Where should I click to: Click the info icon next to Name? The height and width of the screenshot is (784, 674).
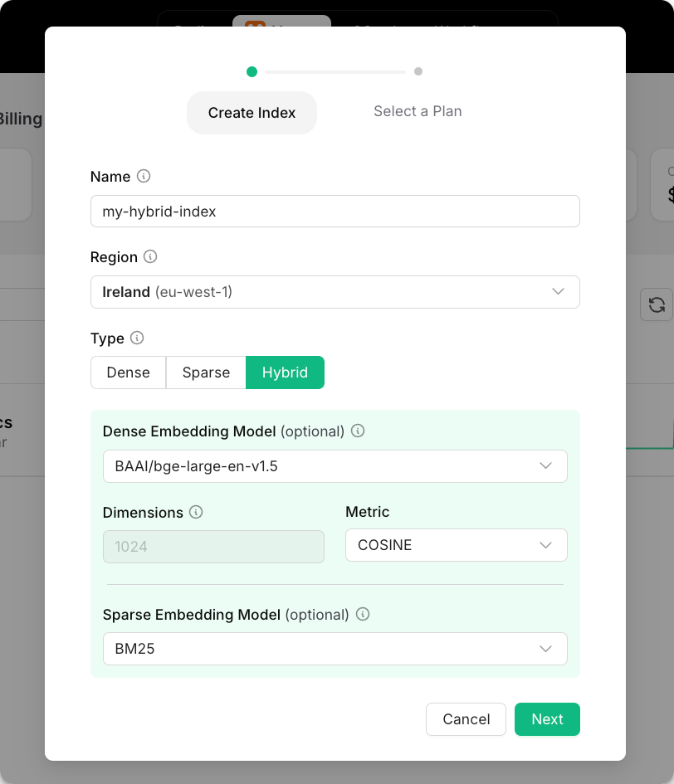coord(144,177)
